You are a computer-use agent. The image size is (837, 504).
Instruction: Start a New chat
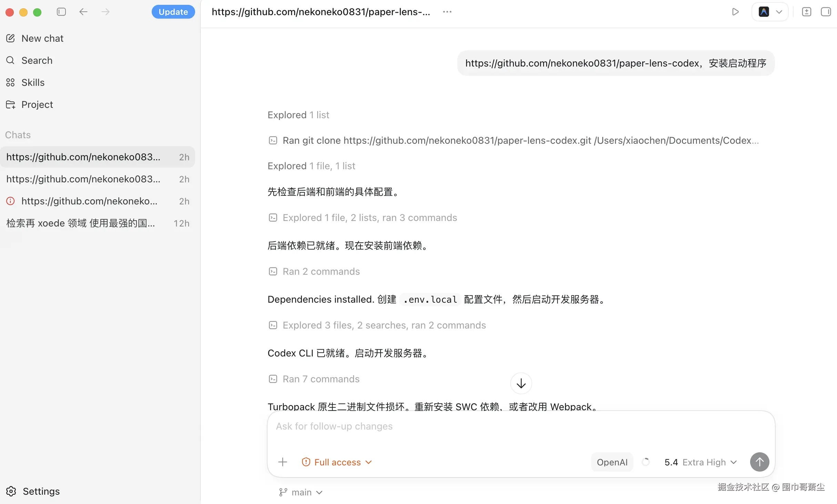(x=98, y=38)
